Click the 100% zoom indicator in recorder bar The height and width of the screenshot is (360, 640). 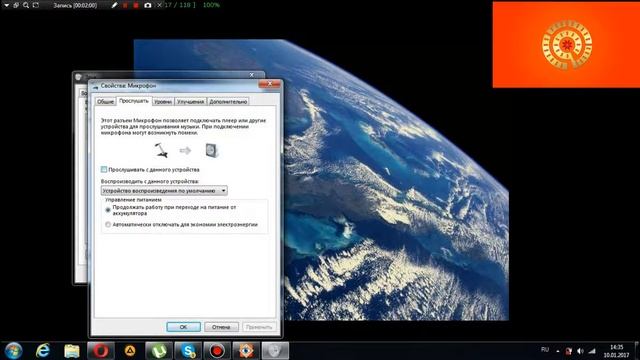point(211,5)
